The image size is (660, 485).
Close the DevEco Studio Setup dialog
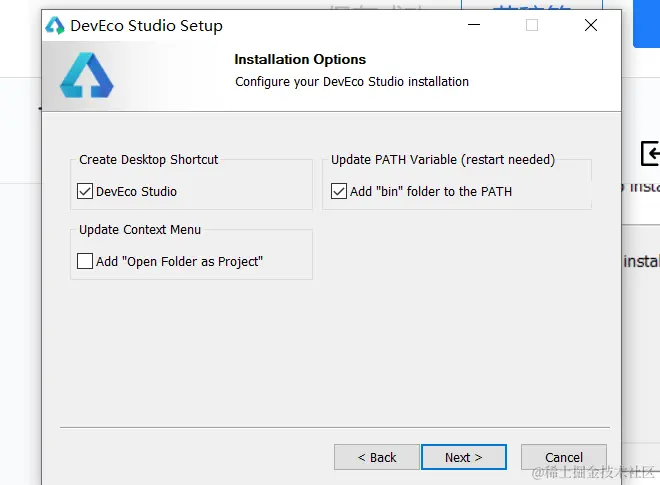click(591, 26)
